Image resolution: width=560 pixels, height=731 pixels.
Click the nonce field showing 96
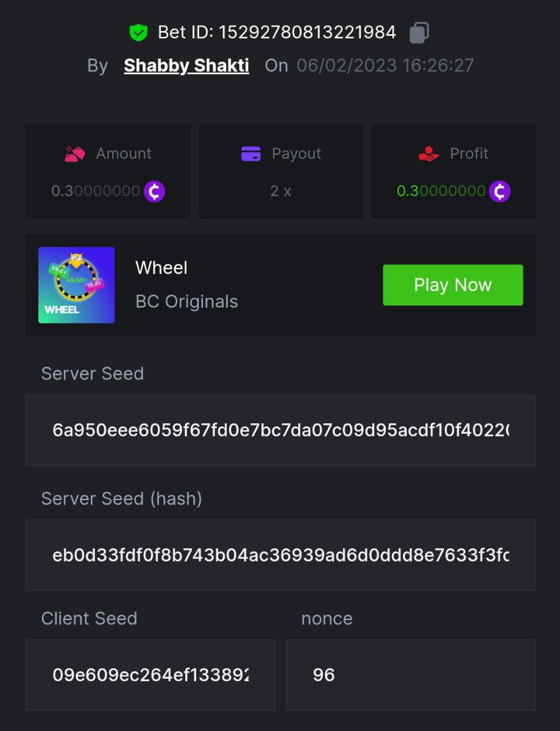point(410,674)
